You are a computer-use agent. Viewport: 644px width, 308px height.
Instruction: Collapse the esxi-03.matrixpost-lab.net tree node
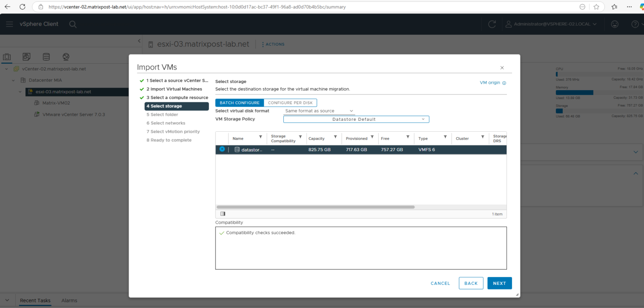(20, 91)
